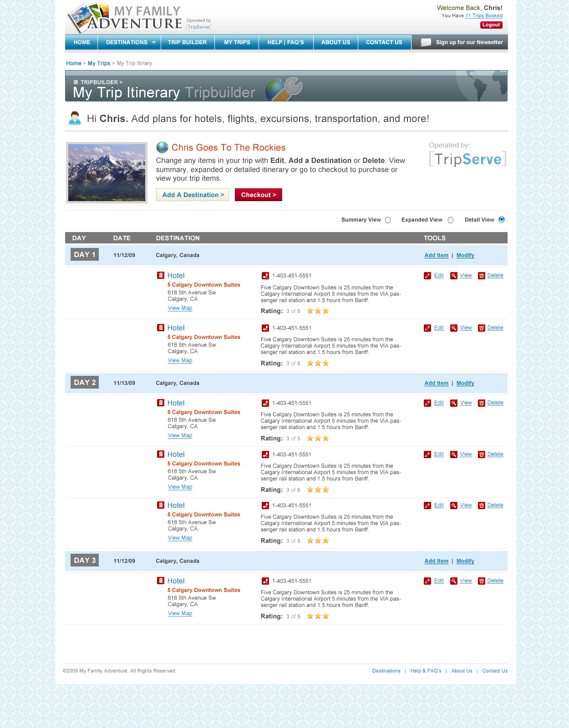569x728 pixels.
Task: Open the My Trips navigation tab
Action: (x=237, y=42)
